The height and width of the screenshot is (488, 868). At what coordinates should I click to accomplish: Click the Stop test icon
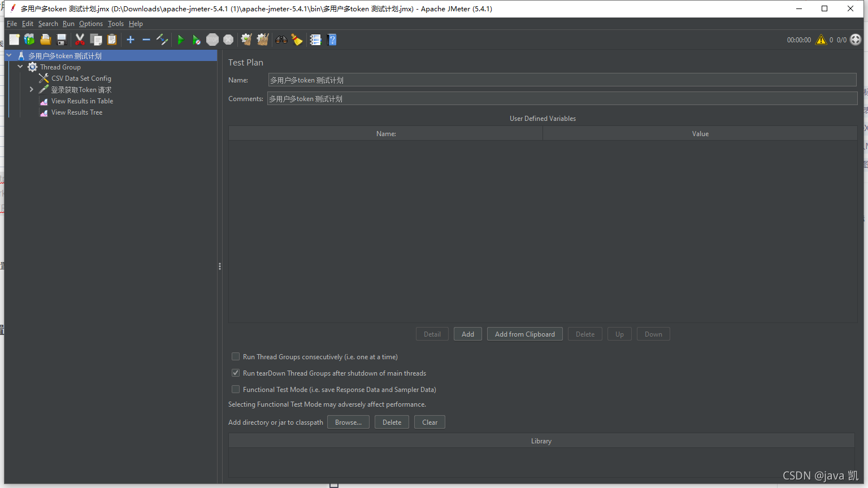point(212,40)
